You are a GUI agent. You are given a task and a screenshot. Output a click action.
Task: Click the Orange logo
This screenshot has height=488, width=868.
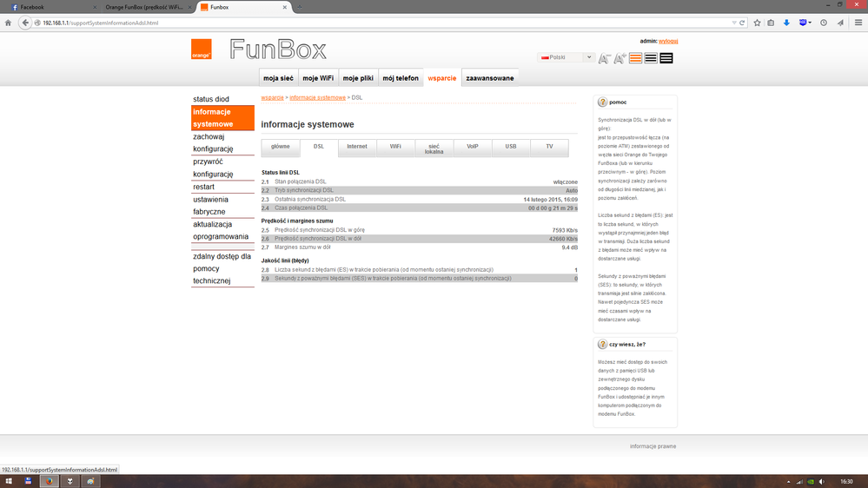coord(202,49)
